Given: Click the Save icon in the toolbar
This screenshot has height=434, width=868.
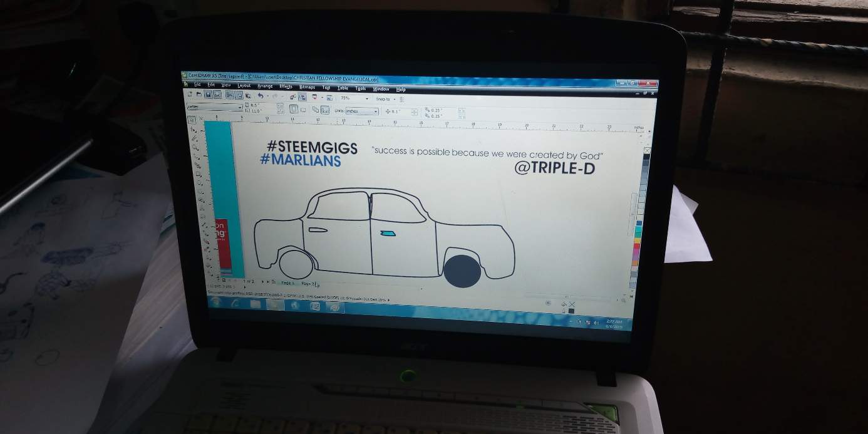Looking at the screenshot, I should [208, 95].
